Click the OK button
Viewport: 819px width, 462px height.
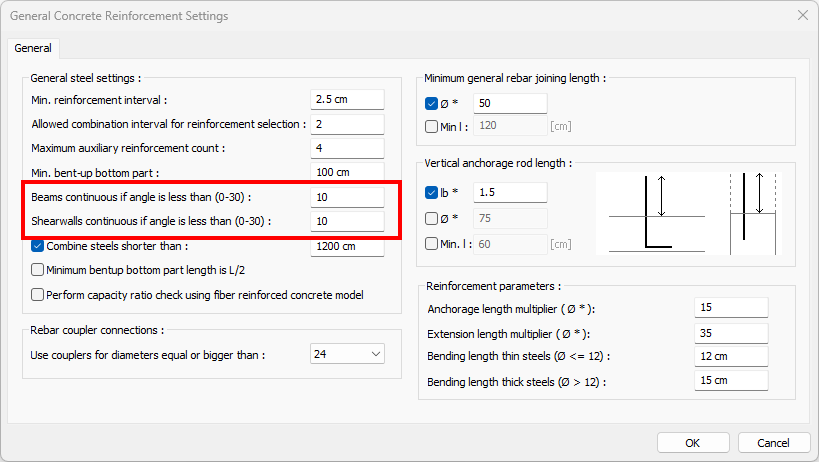pyautogui.click(x=692, y=442)
